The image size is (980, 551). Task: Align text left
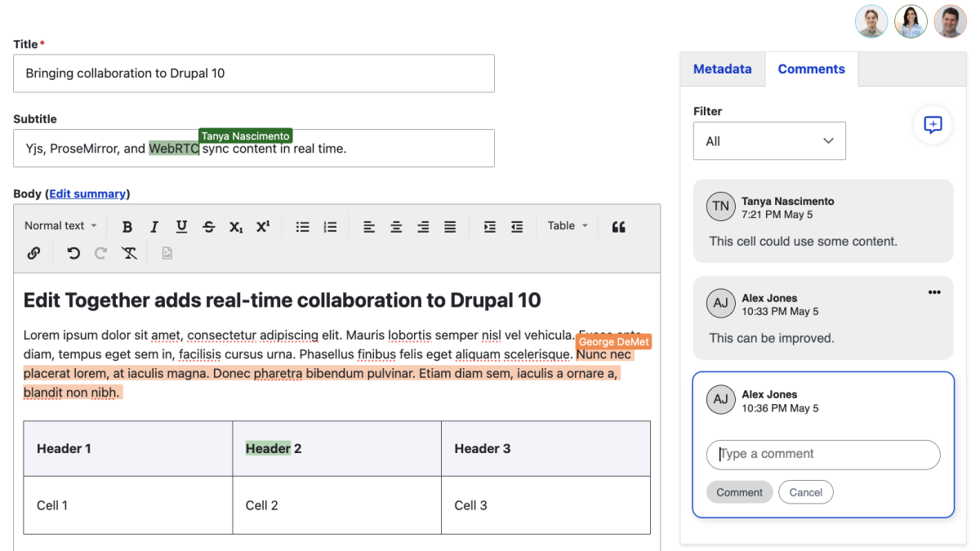pyautogui.click(x=369, y=227)
